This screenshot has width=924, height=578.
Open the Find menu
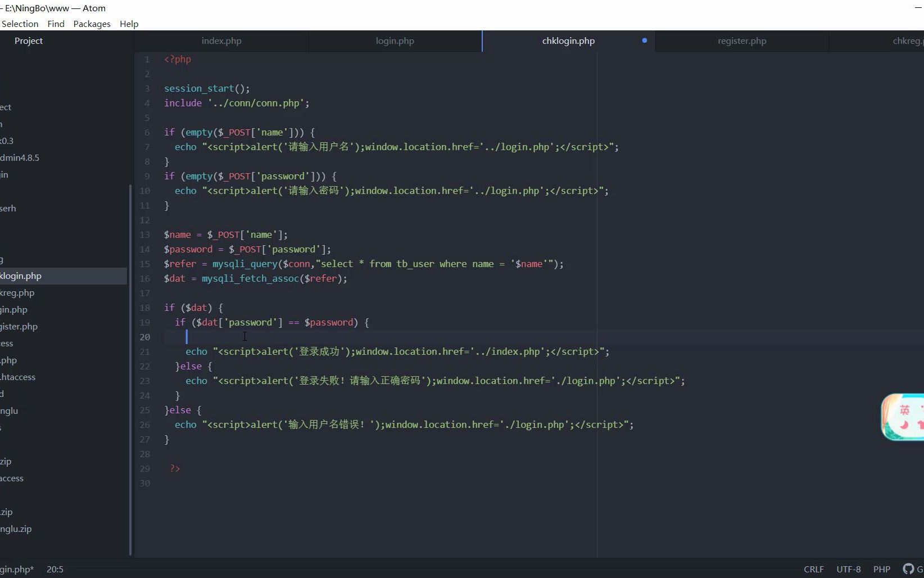[55, 24]
